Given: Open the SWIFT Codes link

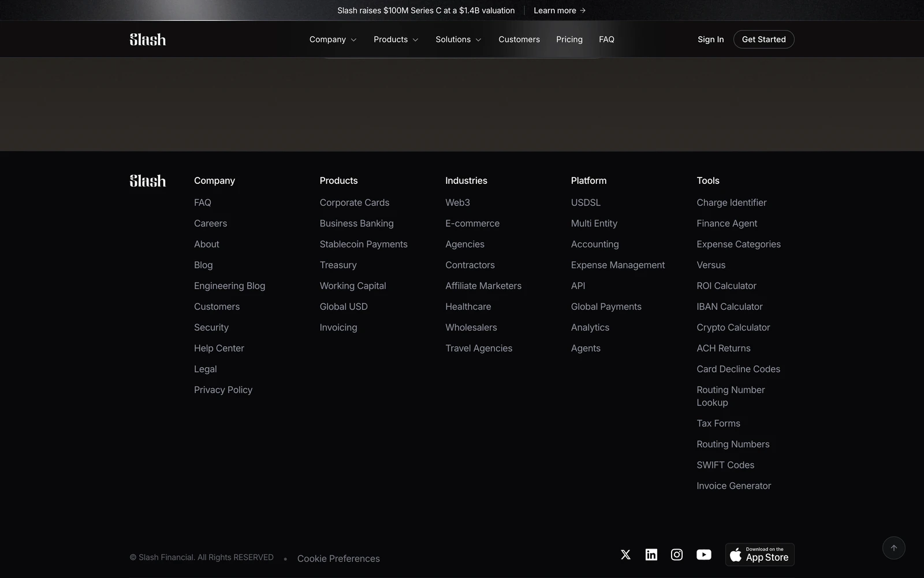Looking at the screenshot, I should (725, 465).
